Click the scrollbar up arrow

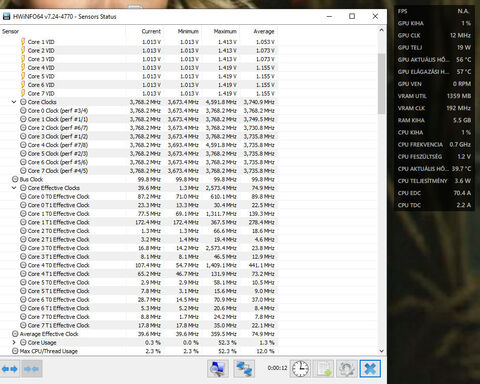382,30
